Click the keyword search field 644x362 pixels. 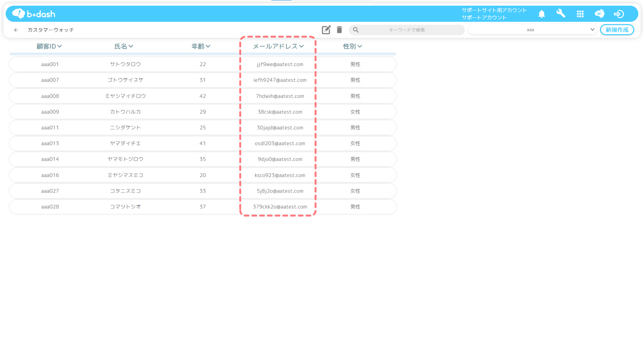[407, 30]
